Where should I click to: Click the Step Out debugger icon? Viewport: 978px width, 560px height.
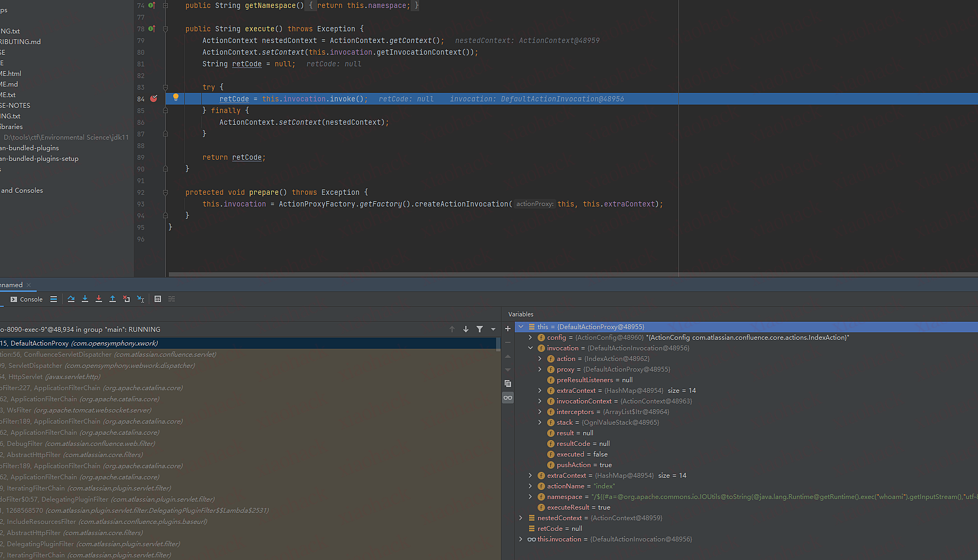pyautogui.click(x=113, y=299)
